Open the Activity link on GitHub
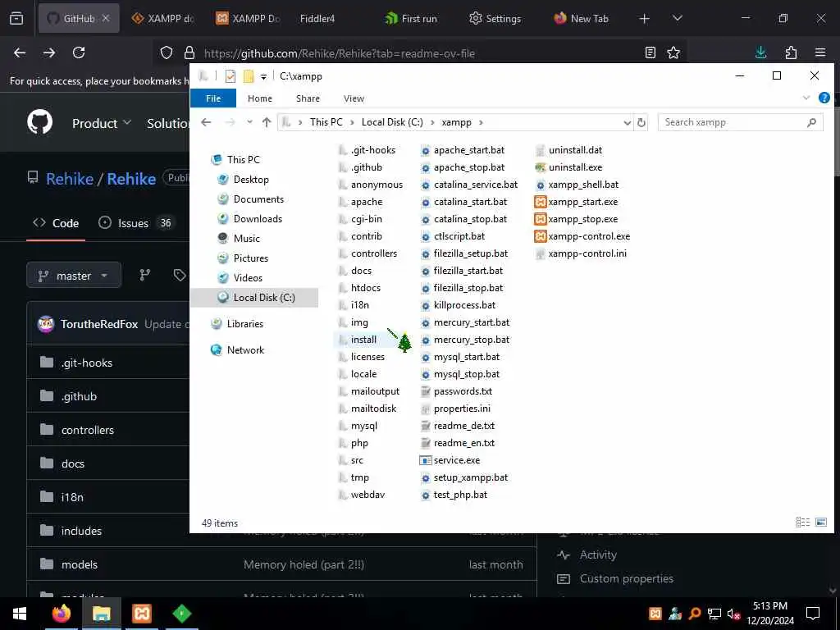This screenshot has height=630, width=840. (x=598, y=555)
